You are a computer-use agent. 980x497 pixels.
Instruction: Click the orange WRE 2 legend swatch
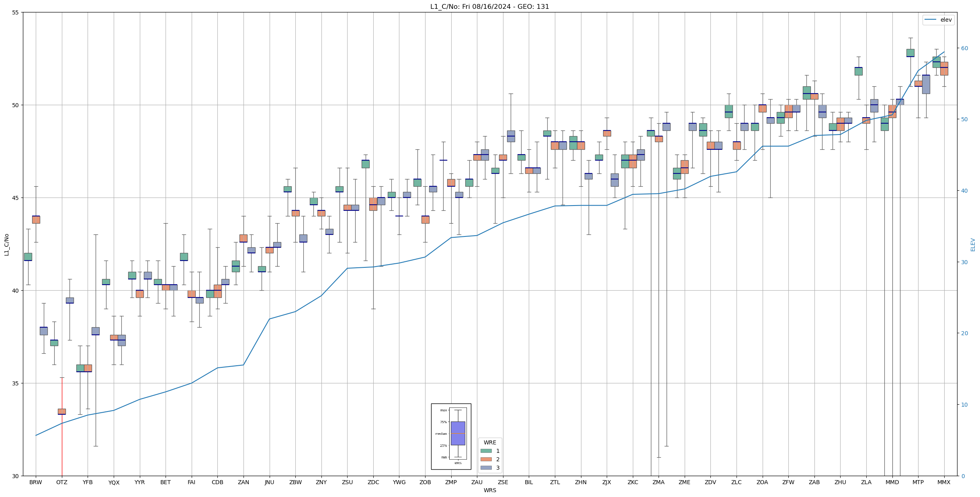click(x=486, y=459)
